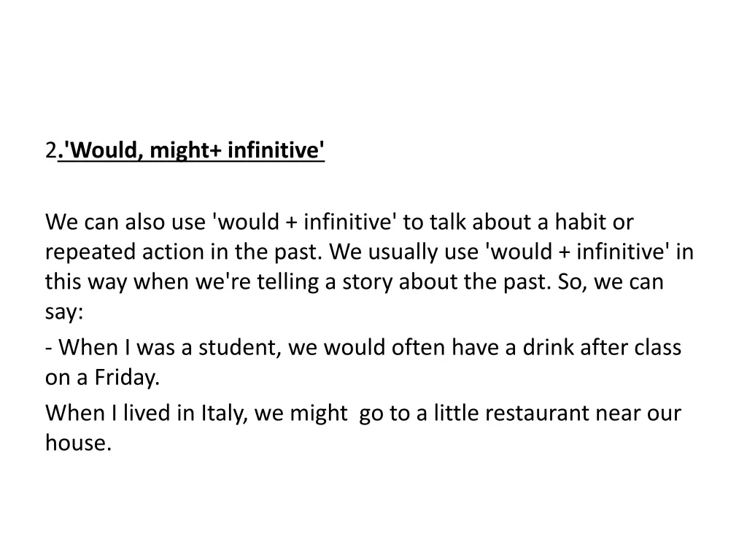Screen dimensions: 747x560
Task: Click the word 'say:'
Action: coord(64,313)
